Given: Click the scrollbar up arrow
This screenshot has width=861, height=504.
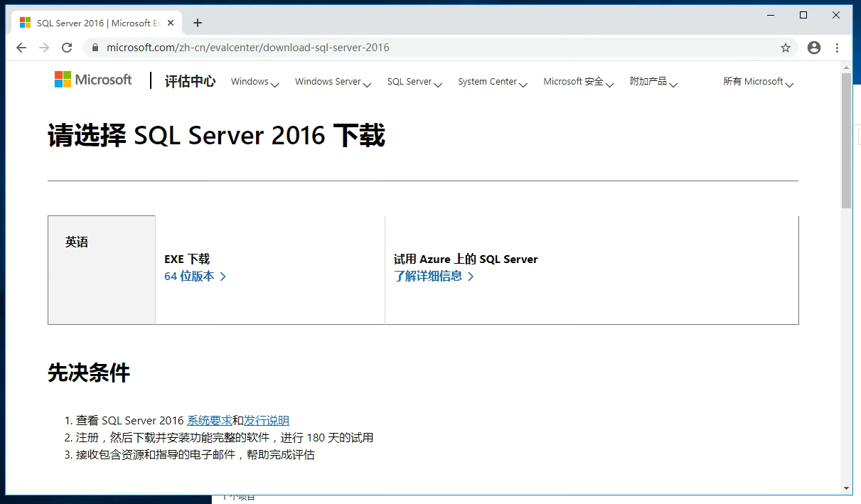Looking at the screenshot, I should (x=846, y=68).
